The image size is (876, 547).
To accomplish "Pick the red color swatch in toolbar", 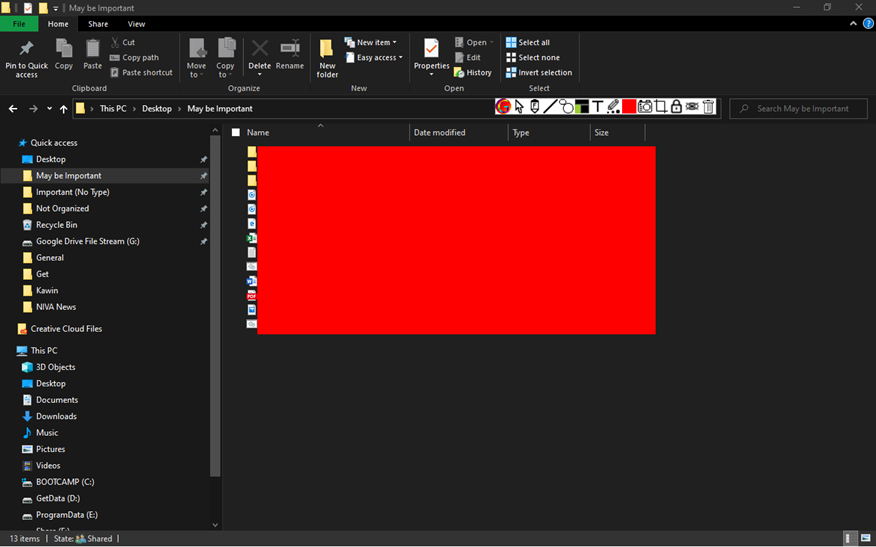I will (x=629, y=107).
